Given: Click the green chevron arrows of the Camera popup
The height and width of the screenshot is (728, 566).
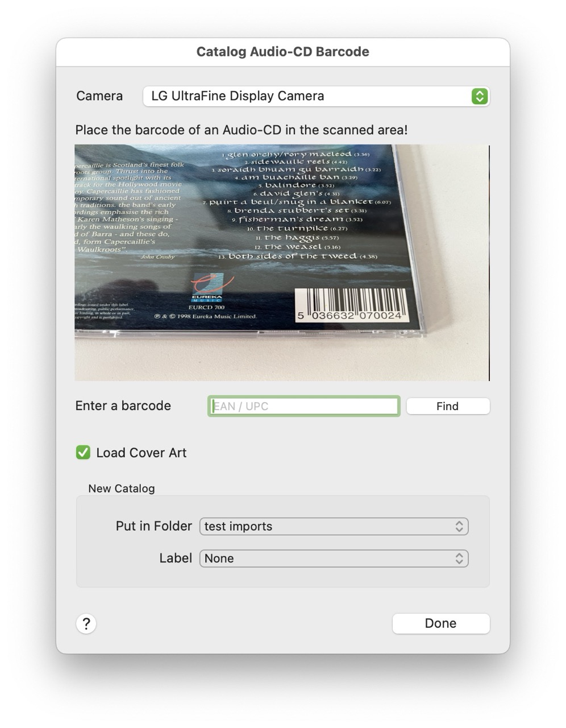Looking at the screenshot, I should pos(480,96).
